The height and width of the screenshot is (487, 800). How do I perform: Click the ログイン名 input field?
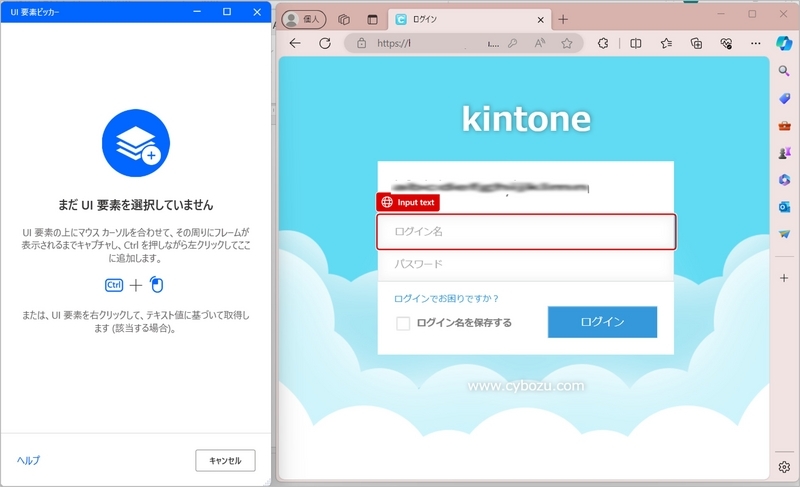[x=526, y=232]
